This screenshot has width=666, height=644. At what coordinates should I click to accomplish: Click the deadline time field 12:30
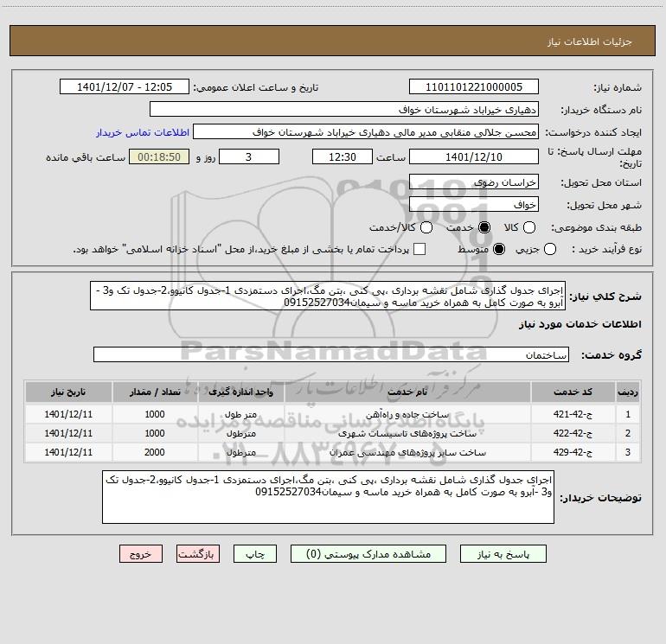pos(343,156)
